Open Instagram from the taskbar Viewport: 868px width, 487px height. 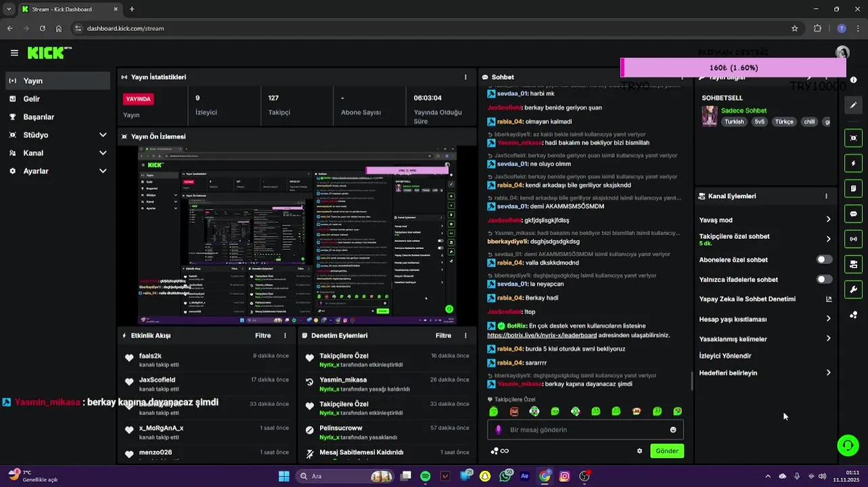(x=565, y=476)
